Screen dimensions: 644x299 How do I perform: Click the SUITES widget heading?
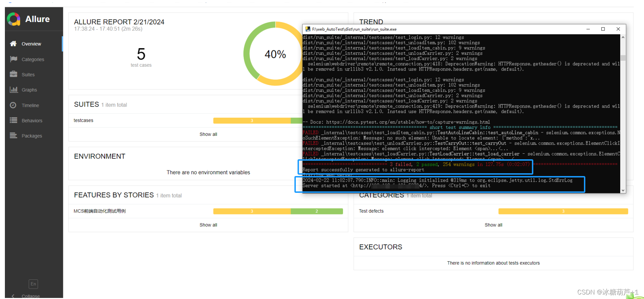(86, 104)
